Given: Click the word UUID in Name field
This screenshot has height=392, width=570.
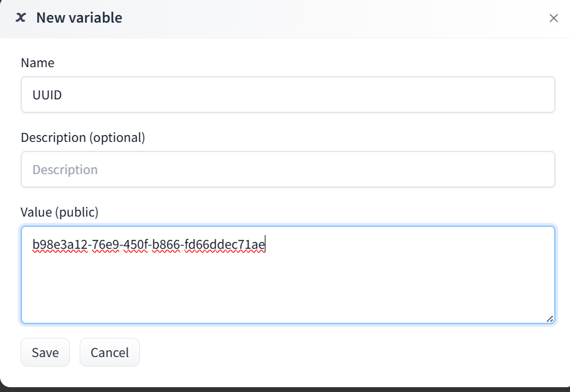Looking at the screenshot, I should coord(47,95).
